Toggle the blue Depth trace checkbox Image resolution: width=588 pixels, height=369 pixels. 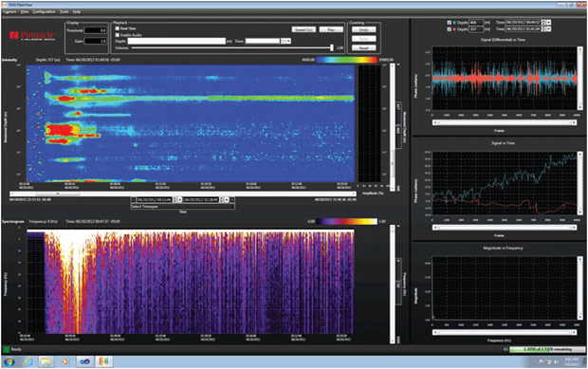coord(450,23)
